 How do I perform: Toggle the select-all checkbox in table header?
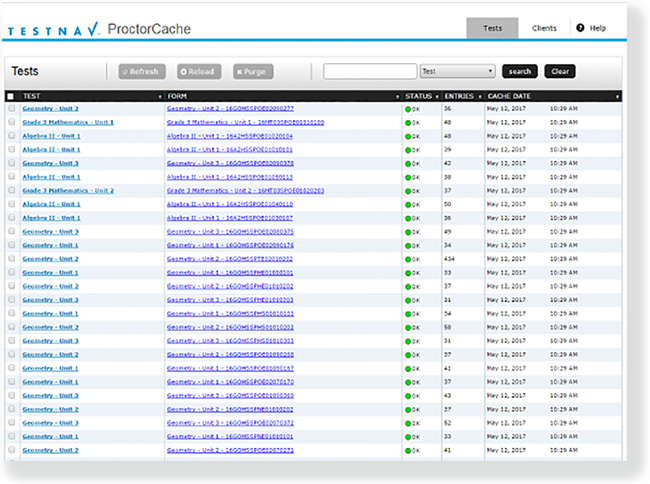pyautogui.click(x=11, y=95)
